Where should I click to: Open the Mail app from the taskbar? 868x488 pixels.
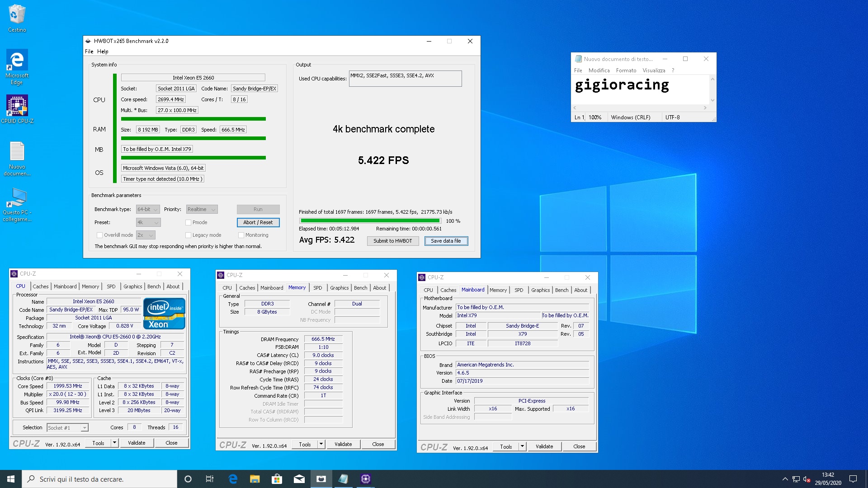(299, 479)
